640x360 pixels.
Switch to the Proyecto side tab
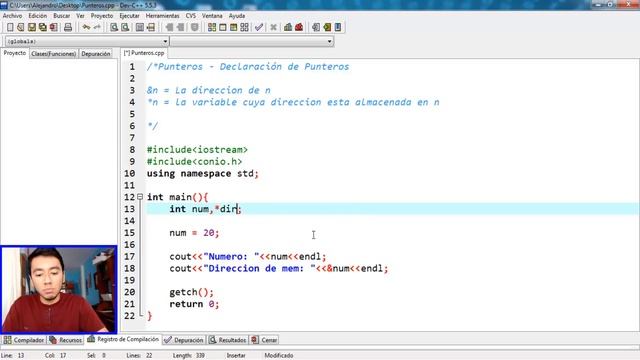click(15, 53)
